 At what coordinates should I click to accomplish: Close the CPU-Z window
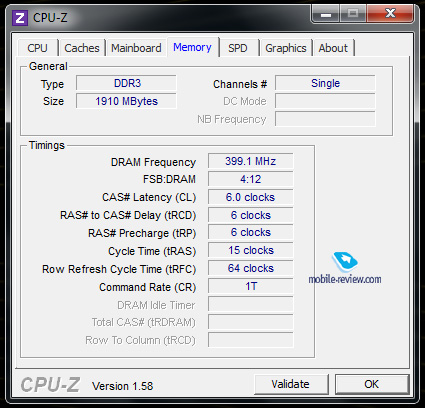pyautogui.click(x=390, y=14)
